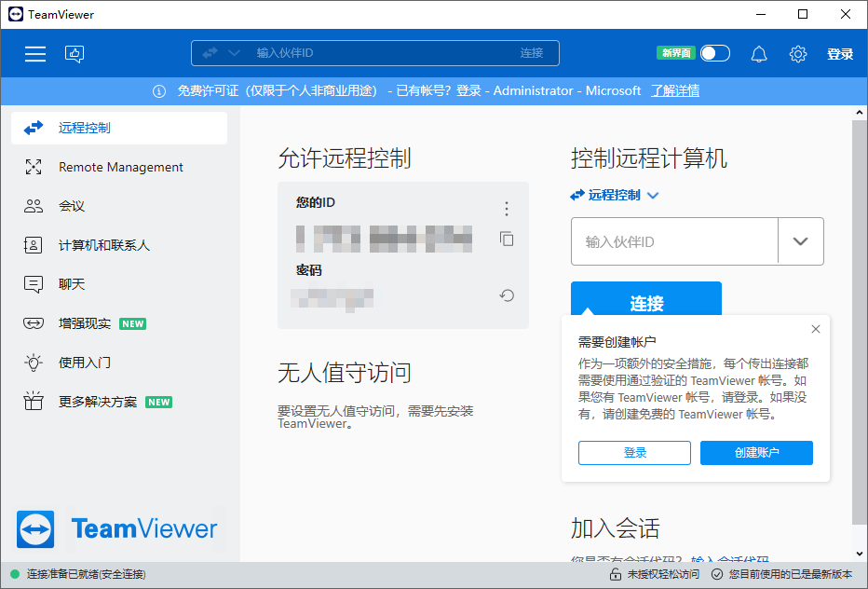Click the feedback thumbs-up icon
The height and width of the screenshot is (589, 868).
click(75, 54)
